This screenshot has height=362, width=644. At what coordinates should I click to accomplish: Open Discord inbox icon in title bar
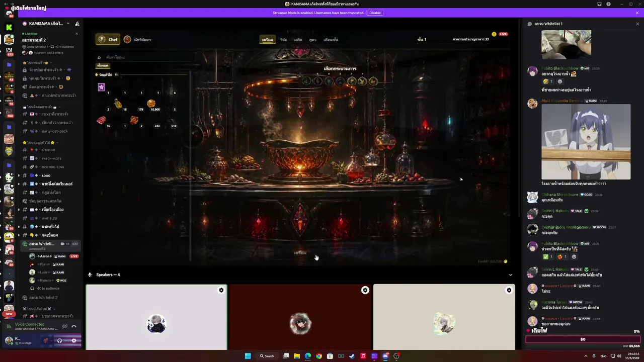600,4
